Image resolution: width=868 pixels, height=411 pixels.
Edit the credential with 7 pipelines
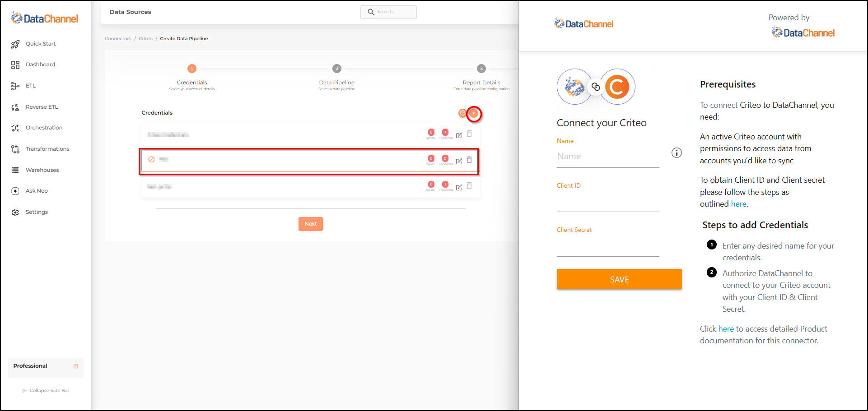(459, 135)
